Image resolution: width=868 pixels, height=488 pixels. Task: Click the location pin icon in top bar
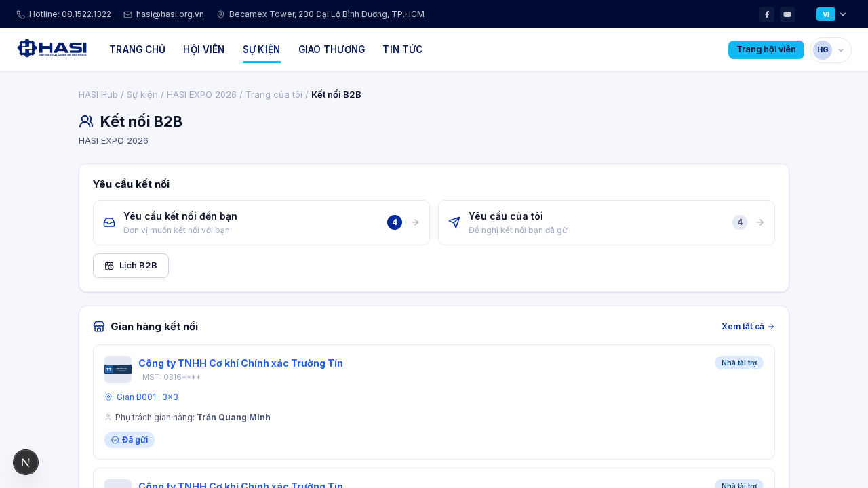[220, 14]
